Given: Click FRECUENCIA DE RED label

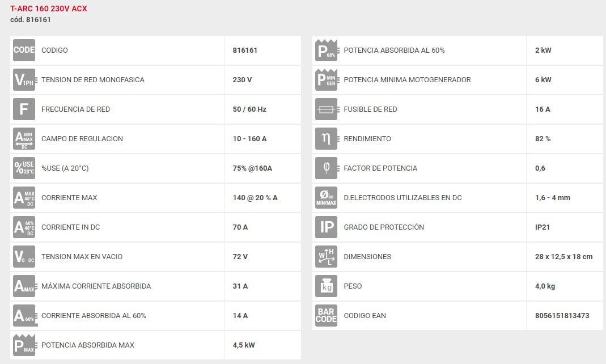Looking at the screenshot, I should click(76, 109).
